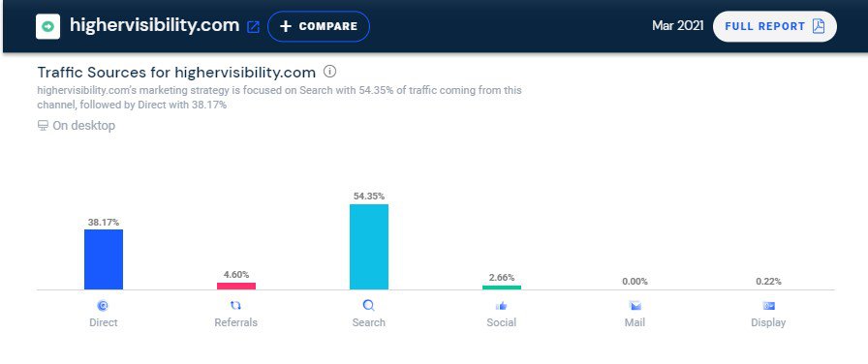This screenshot has height=364, width=868.
Task: Click the info icon next to Traffic Sources title
Action: tap(329, 72)
